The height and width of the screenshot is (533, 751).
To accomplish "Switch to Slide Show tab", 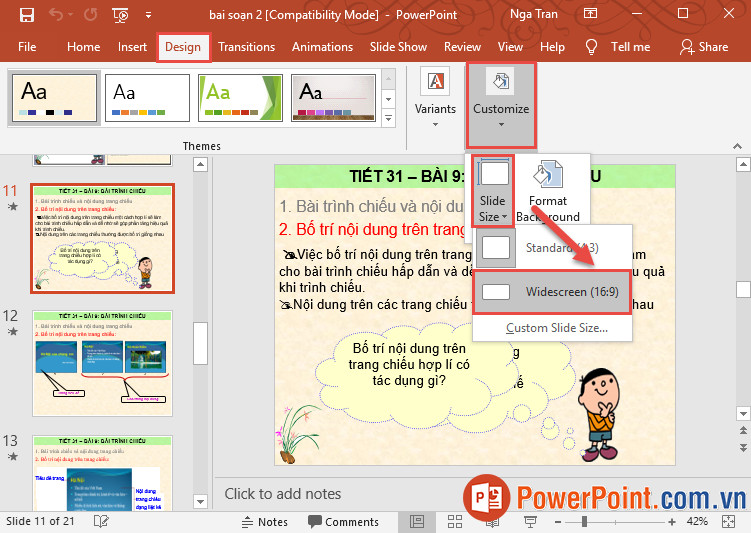I will click(398, 47).
